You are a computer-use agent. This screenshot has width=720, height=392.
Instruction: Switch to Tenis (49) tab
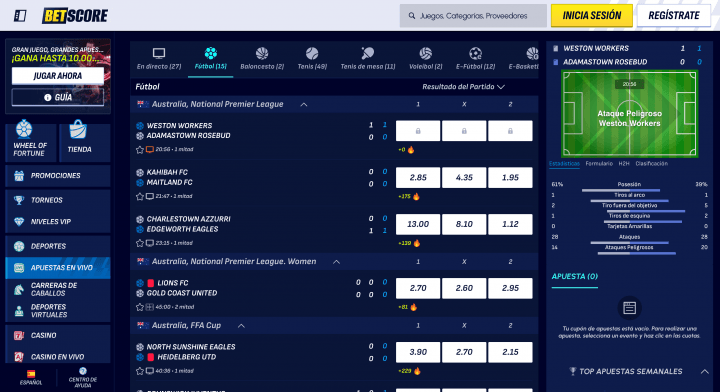pos(312,59)
